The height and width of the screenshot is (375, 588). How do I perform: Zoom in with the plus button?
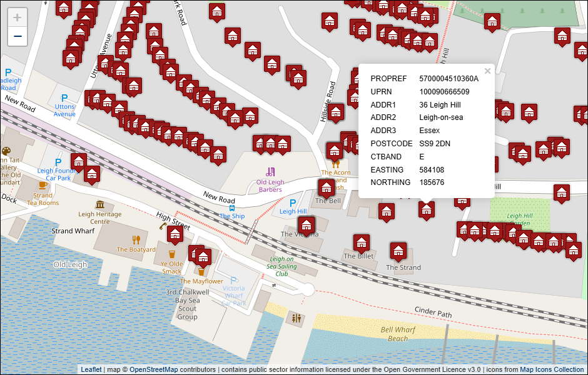point(18,17)
